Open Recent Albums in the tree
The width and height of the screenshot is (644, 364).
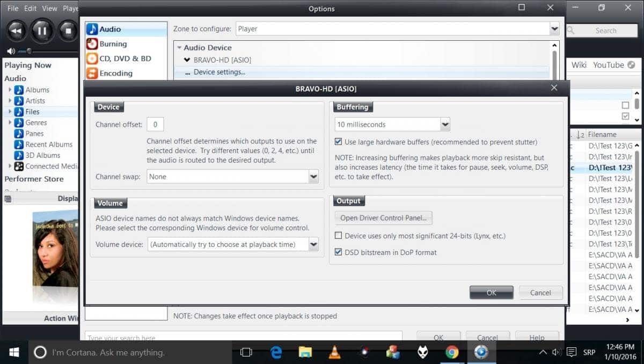point(49,144)
